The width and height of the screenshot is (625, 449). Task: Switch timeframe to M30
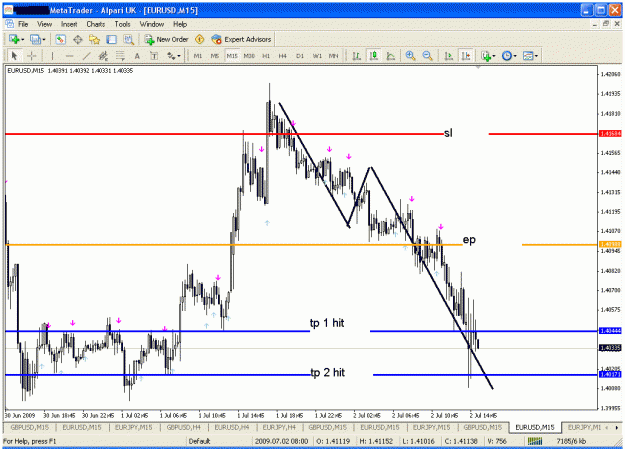249,56
